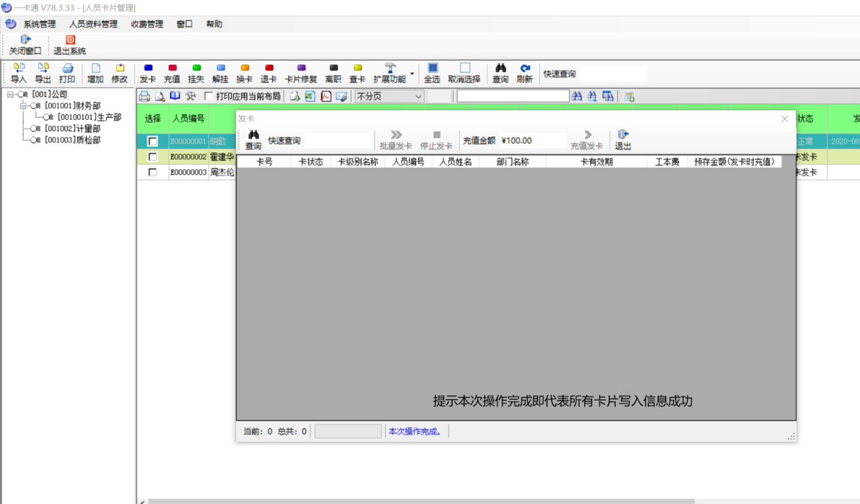Check the selection box for 周杰伦's row
Viewport: 860px width, 504px height.
pyautogui.click(x=153, y=173)
